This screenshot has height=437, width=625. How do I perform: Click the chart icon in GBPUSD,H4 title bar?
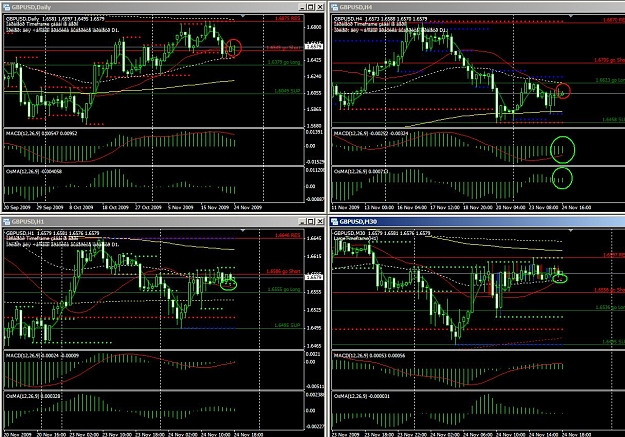pyautogui.click(x=334, y=7)
